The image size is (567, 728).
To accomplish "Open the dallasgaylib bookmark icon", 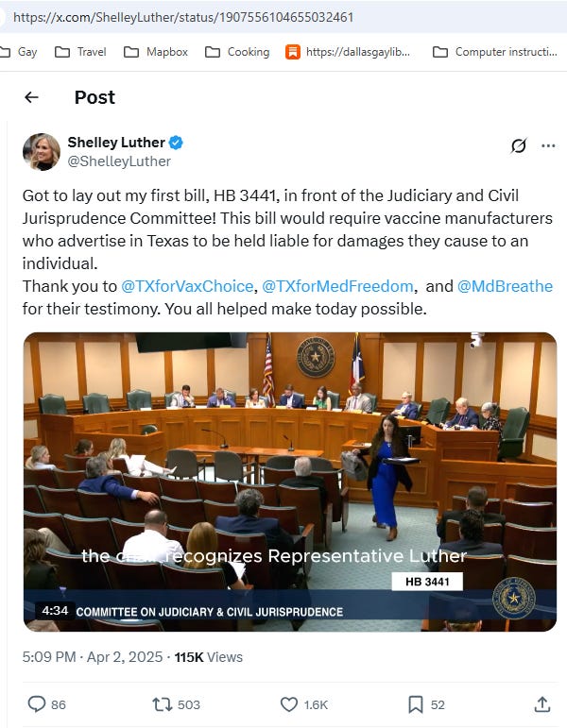I will (292, 52).
